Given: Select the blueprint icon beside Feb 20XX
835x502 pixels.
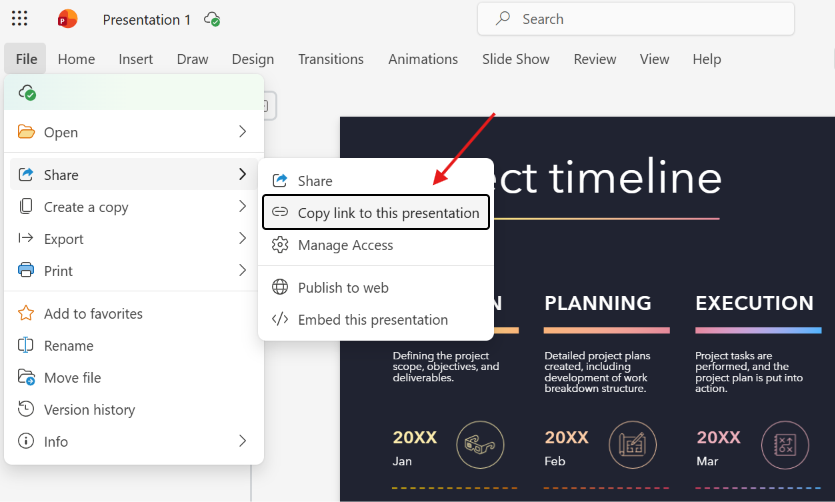Looking at the screenshot, I should [633, 445].
